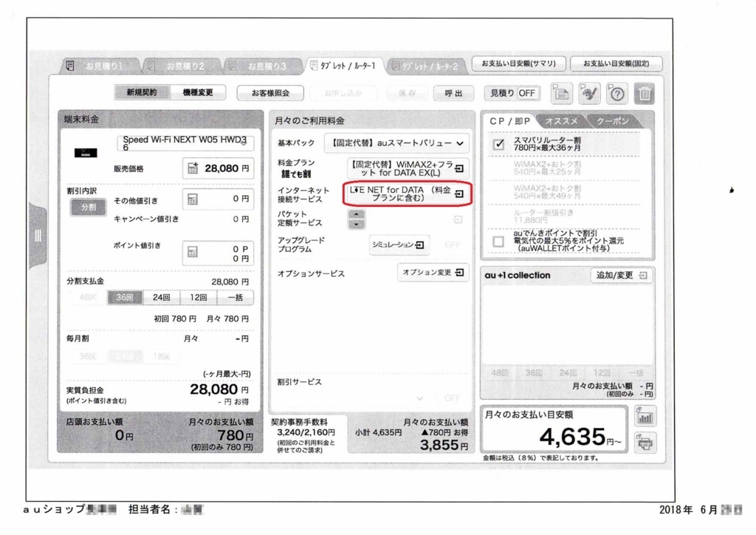756x535 pixels.
Task: Open the インターネット接続サービス selection arrow icon
Action: 459,194
